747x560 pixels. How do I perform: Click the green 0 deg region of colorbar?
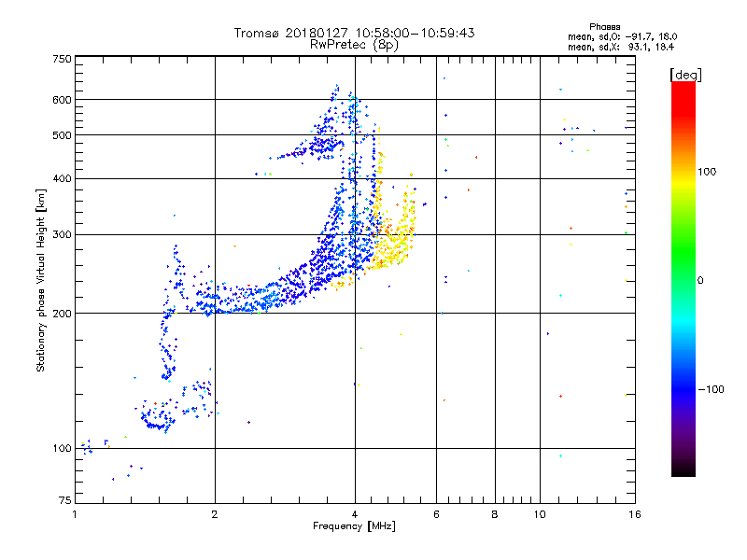(x=684, y=280)
